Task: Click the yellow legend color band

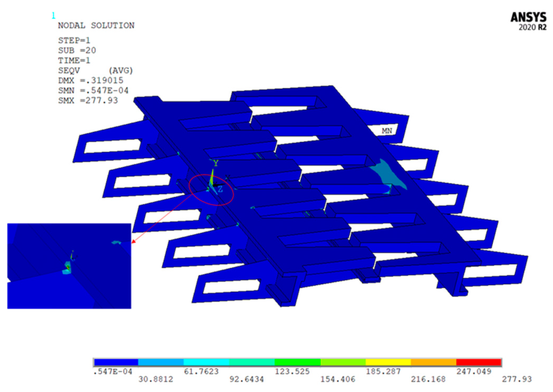Action: 388,362
